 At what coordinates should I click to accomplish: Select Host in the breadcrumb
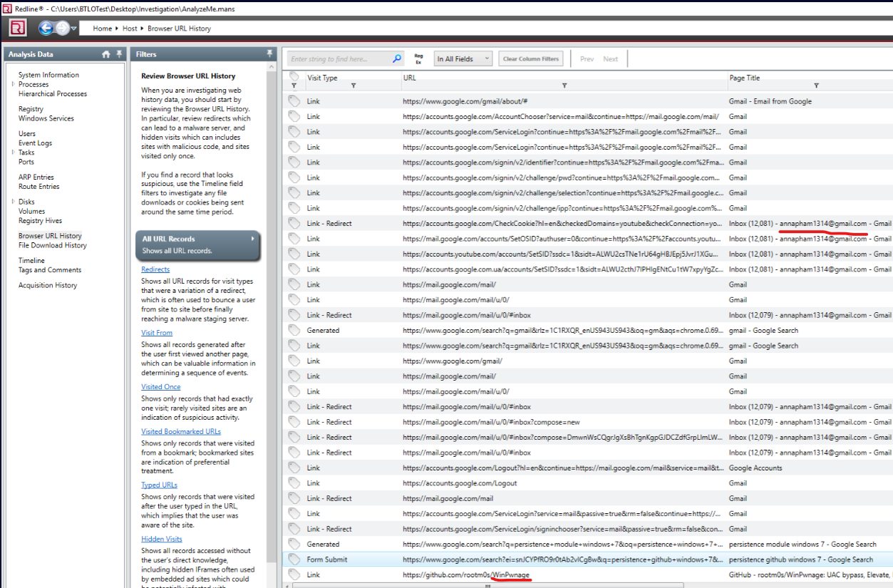click(130, 29)
